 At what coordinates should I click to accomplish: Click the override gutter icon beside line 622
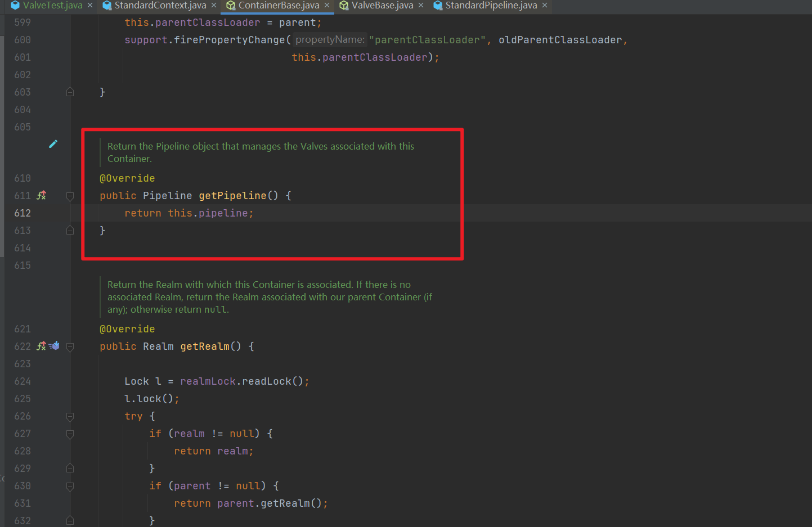(x=41, y=346)
